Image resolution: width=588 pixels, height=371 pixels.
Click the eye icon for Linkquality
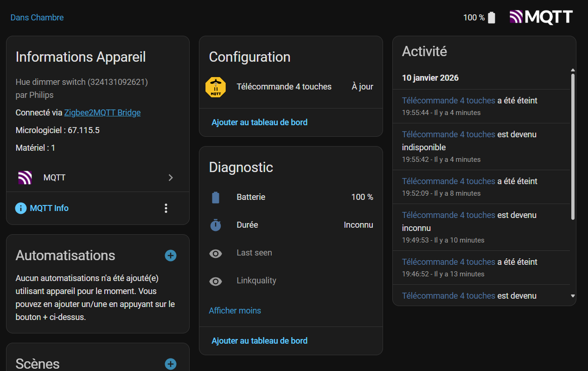(x=216, y=281)
